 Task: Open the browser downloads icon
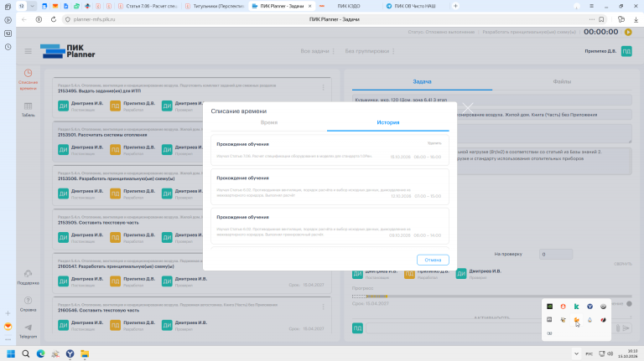636,19
